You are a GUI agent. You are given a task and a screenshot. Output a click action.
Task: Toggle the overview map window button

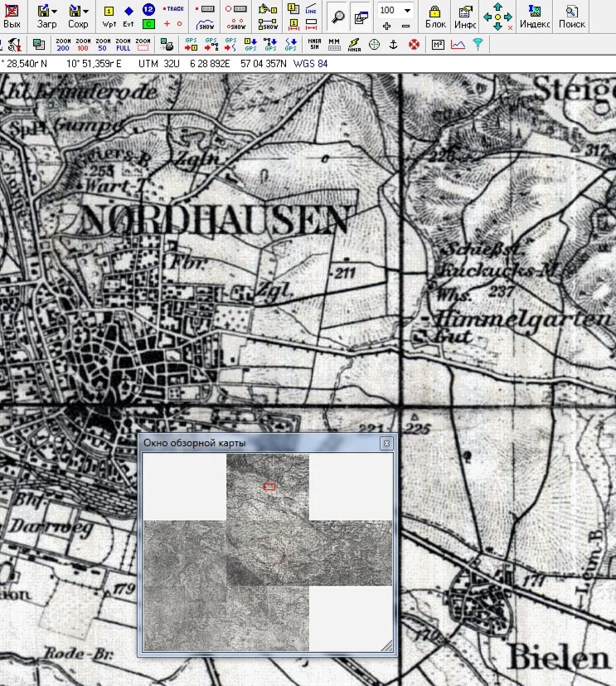[360, 15]
